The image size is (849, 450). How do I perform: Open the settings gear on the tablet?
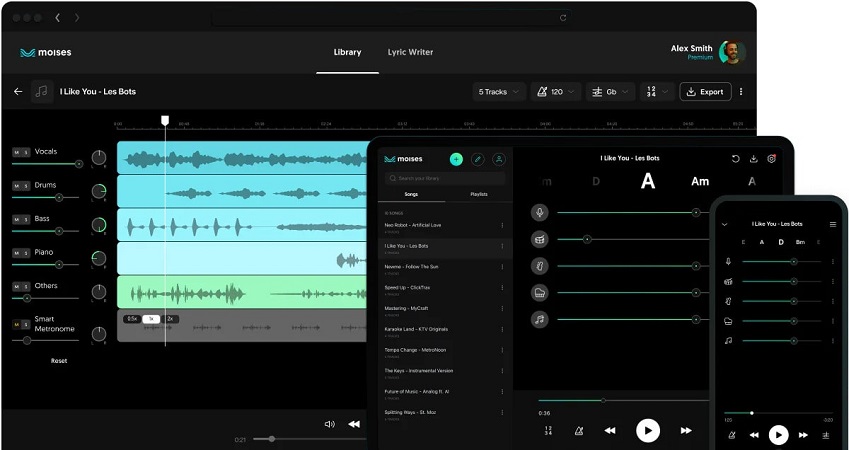point(772,159)
